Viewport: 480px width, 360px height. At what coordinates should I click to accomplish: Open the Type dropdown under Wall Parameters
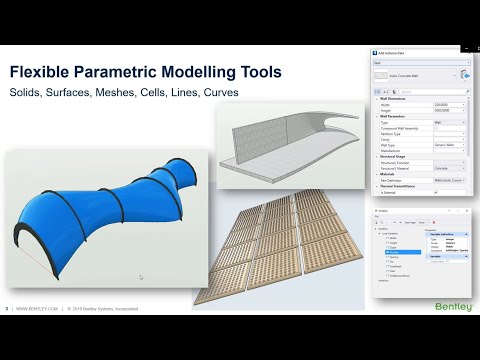pyautogui.click(x=463, y=123)
